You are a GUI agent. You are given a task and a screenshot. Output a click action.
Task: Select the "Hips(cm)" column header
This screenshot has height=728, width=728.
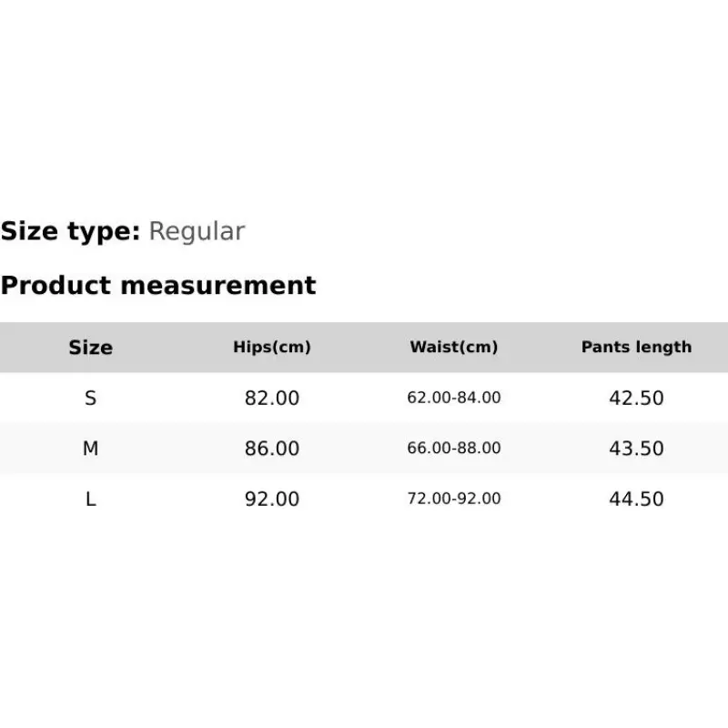272,348
